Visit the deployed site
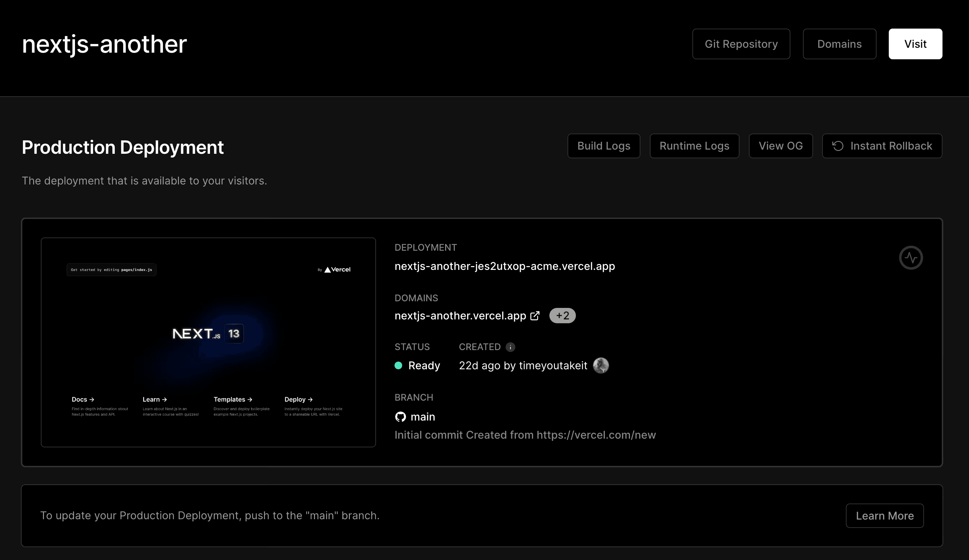Image resolution: width=969 pixels, height=560 pixels. [915, 44]
